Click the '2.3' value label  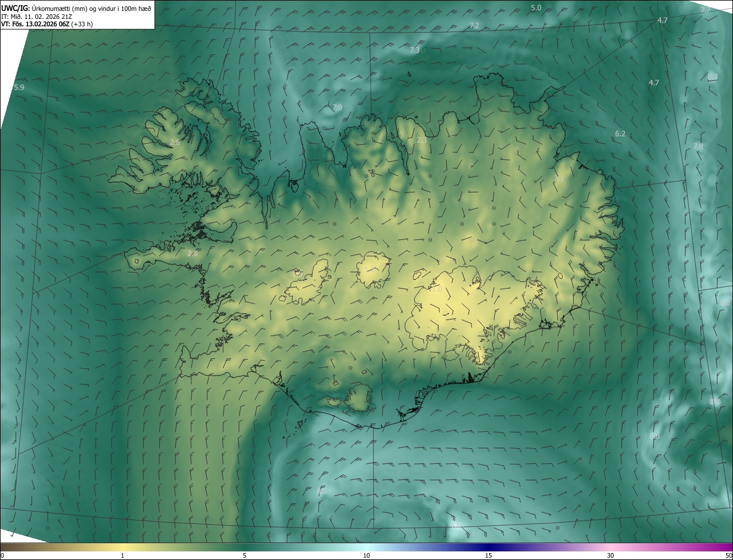coord(421,140)
